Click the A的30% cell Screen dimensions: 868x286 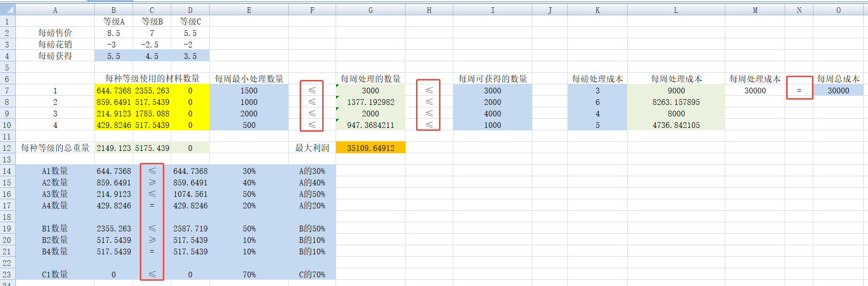(x=312, y=171)
